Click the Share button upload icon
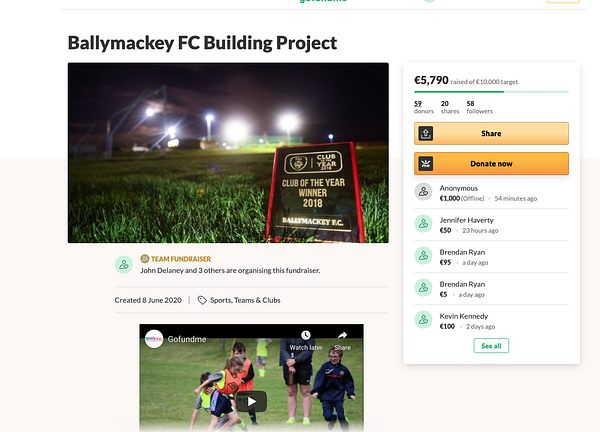The height and width of the screenshot is (432, 600). coord(426,134)
